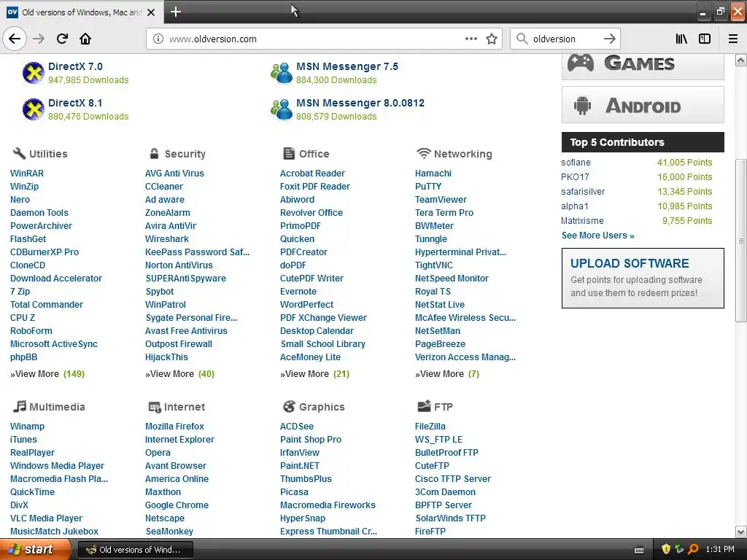
Task: Bookmark this page with the star icon
Action: point(492,39)
